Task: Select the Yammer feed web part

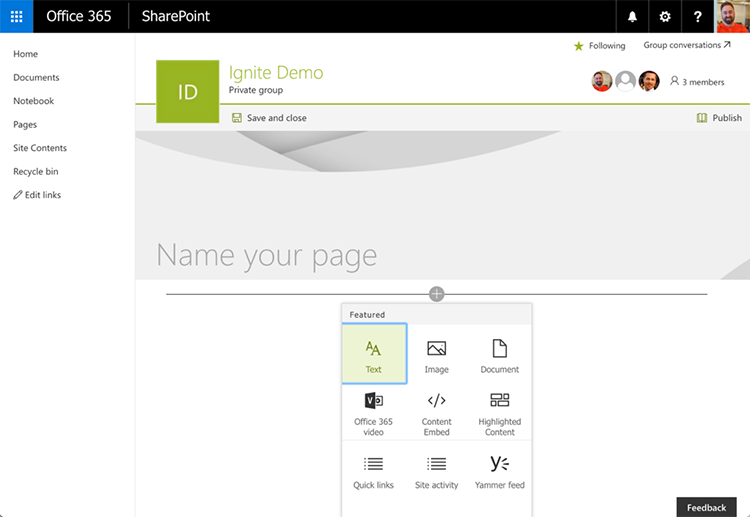Action: (499, 473)
